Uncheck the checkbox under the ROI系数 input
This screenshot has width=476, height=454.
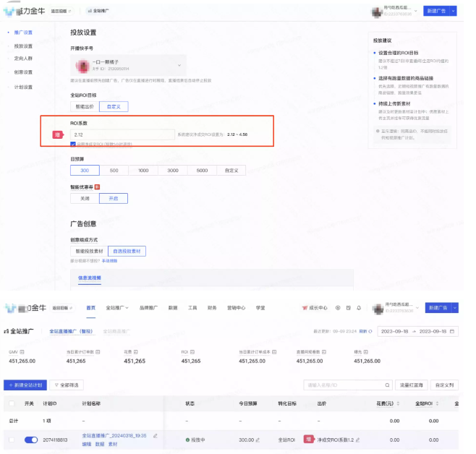point(73,144)
